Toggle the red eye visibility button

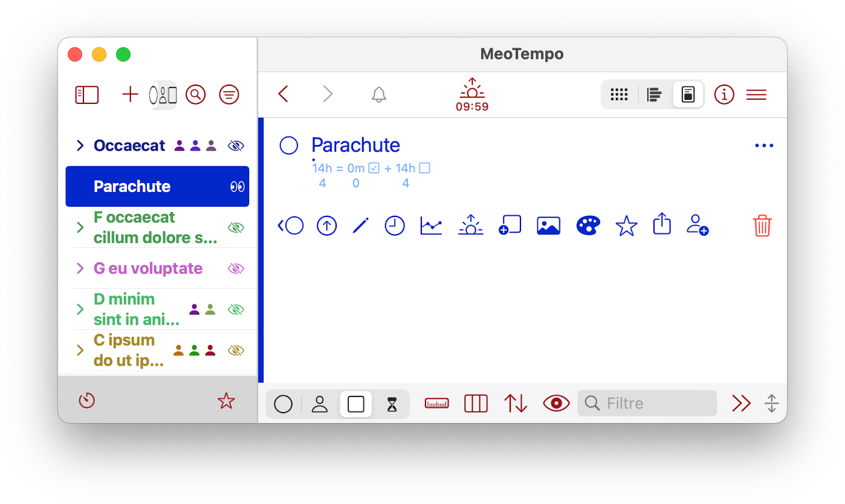click(557, 404)
